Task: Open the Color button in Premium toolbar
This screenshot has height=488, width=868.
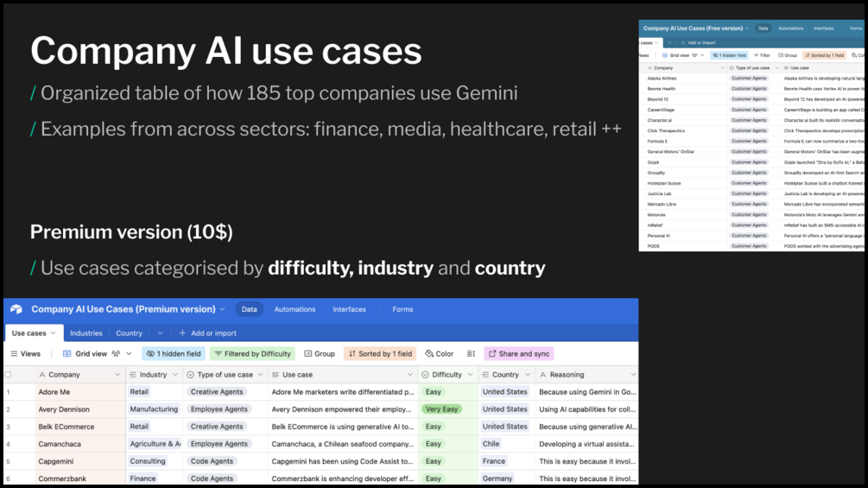Action: pos(439,353)
